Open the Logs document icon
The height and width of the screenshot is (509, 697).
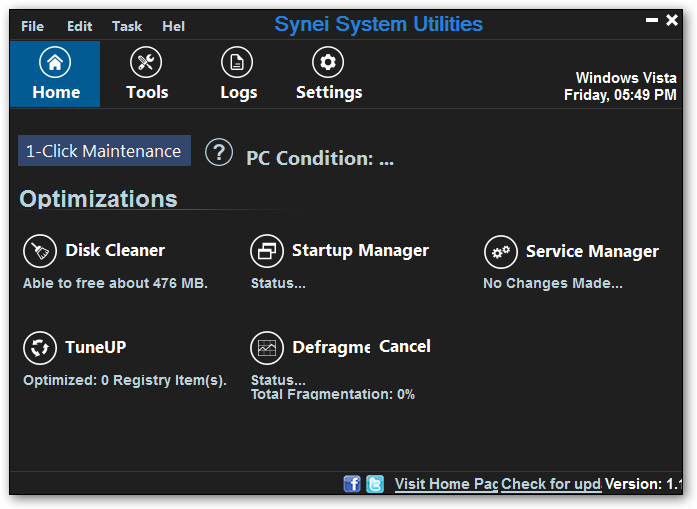pyautogui.click(x=237, y=62)
